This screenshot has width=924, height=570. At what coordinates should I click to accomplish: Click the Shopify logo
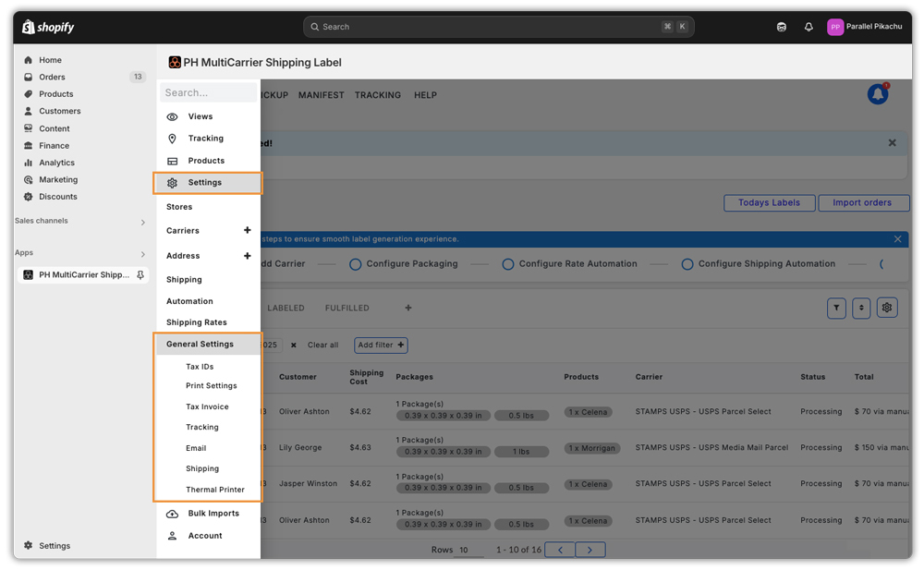48,27
